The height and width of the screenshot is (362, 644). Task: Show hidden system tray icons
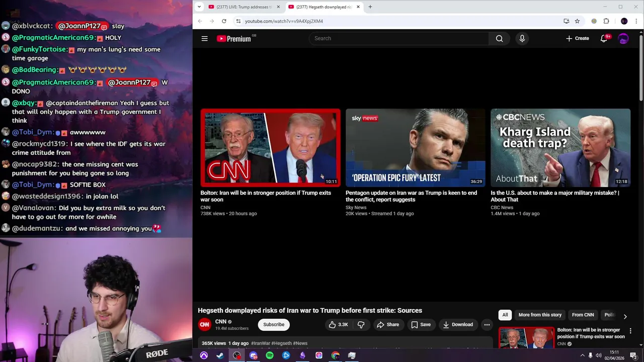tap(583, 355)
